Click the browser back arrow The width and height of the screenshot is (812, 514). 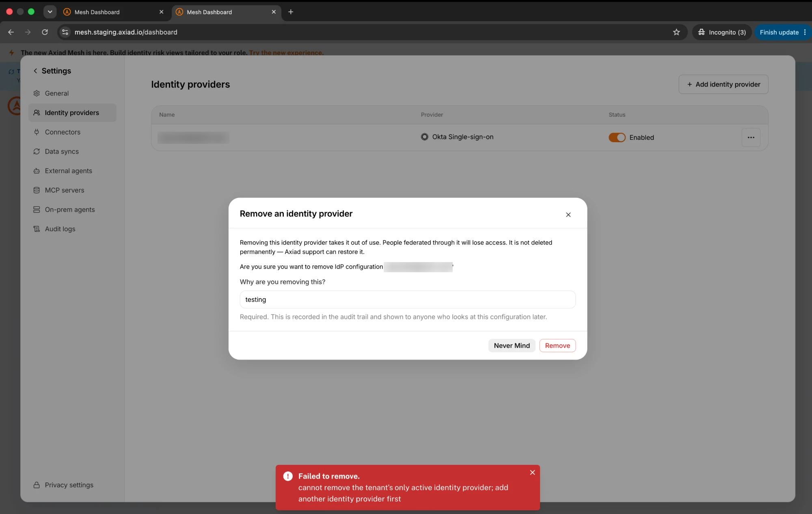11,32
